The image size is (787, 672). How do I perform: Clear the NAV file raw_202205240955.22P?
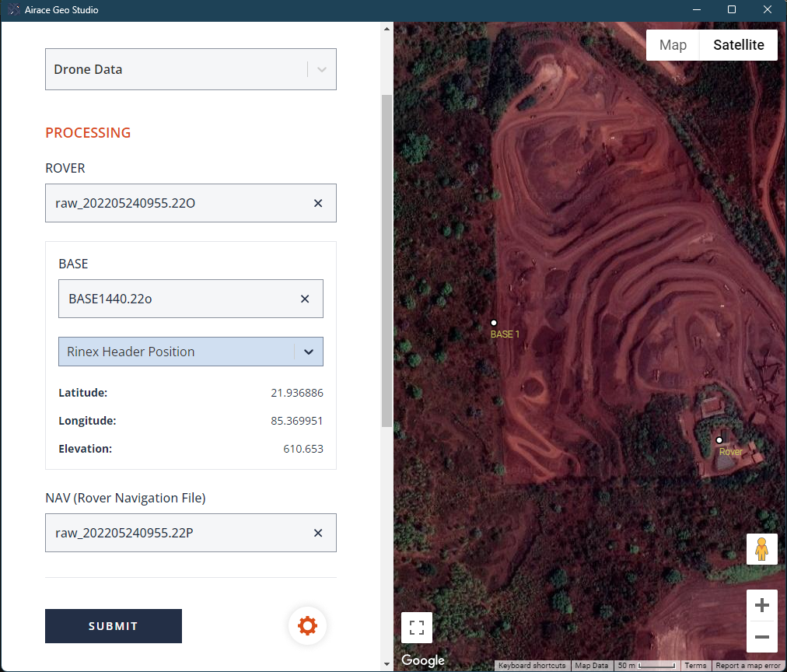pos(318,533)
